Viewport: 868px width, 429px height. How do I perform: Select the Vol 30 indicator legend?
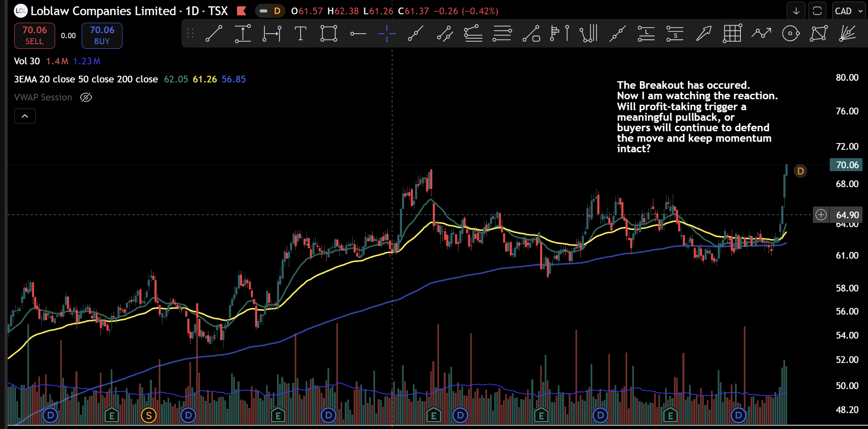[27, 61]
